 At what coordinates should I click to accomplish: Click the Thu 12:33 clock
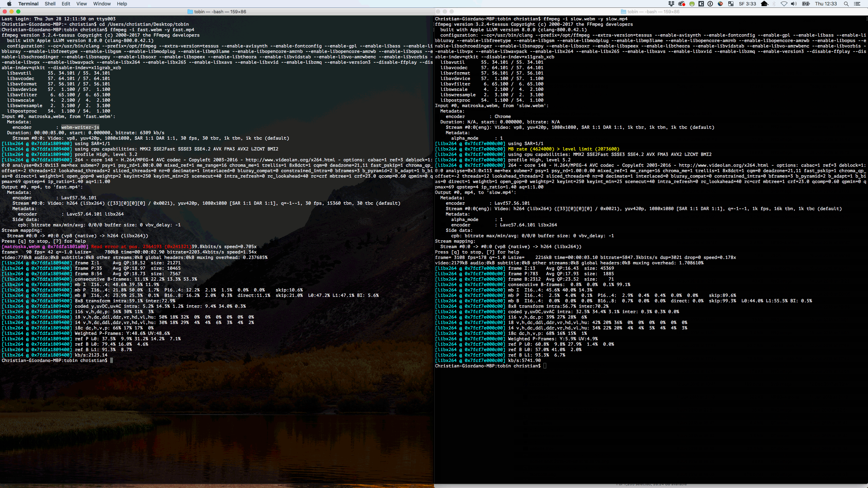point(826,4)
